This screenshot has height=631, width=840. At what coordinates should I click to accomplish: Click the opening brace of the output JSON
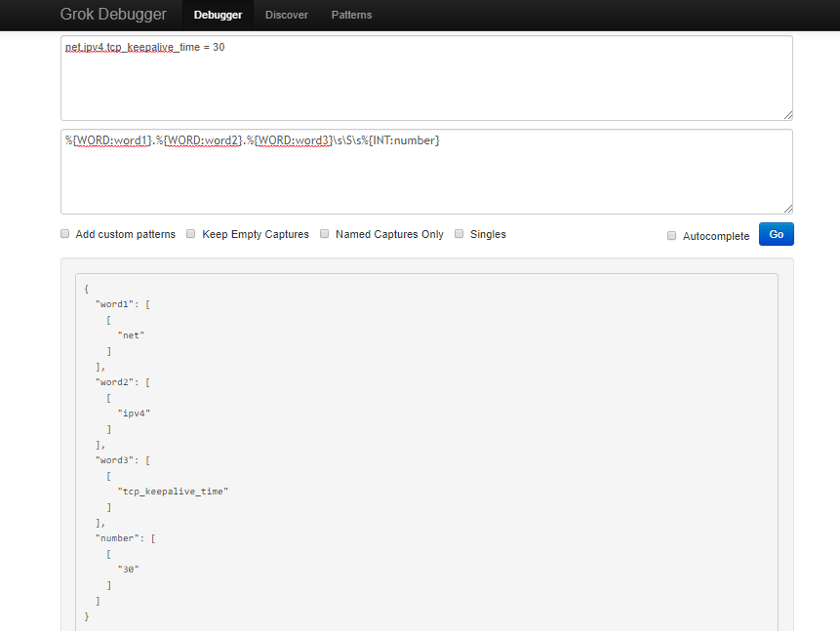86,289
